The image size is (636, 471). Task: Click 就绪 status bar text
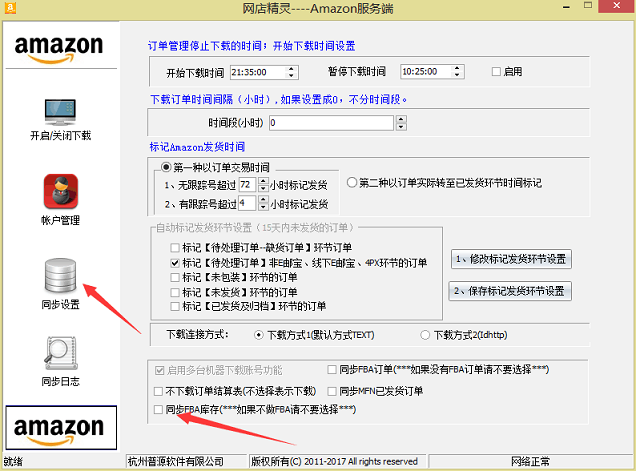13,462
